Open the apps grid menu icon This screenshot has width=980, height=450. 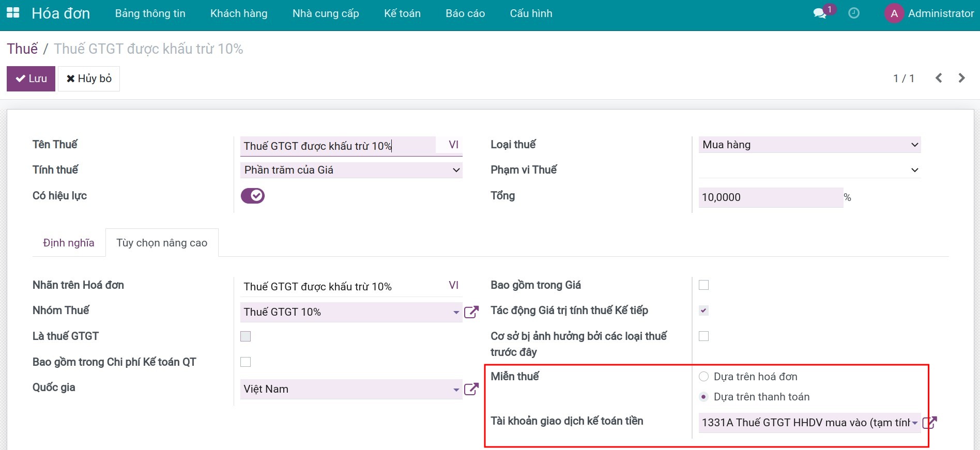(13, 13)
